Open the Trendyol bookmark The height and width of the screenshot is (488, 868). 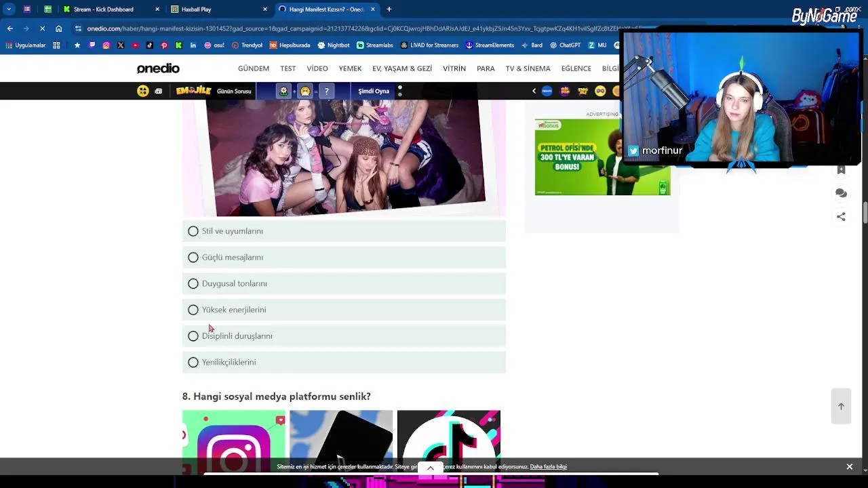tap(247, 45)
